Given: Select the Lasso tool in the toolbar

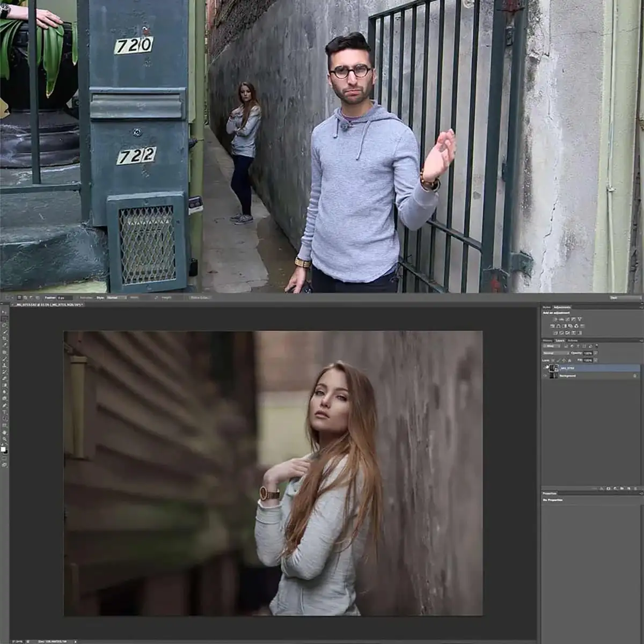Looking at the screenshot, I should [x=4, y=325].
